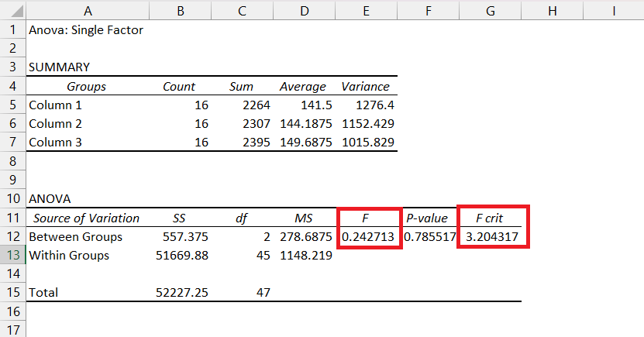The image size is (644, 337).
Task: Click cell 'Anova: Single Factor'
Action: point(86,30)
